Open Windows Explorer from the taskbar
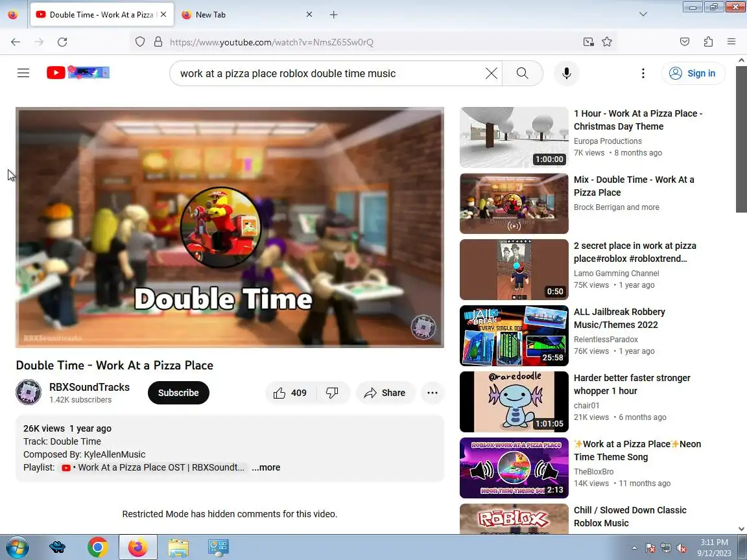747x560 pixels. click(x=178, y=547)
